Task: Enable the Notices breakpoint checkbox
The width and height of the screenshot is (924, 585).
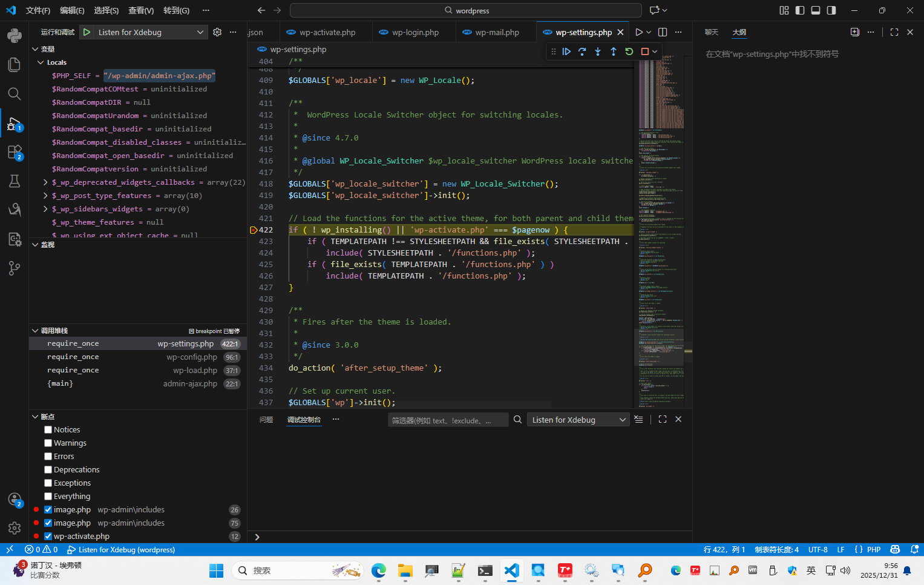Action: (48, 429)
